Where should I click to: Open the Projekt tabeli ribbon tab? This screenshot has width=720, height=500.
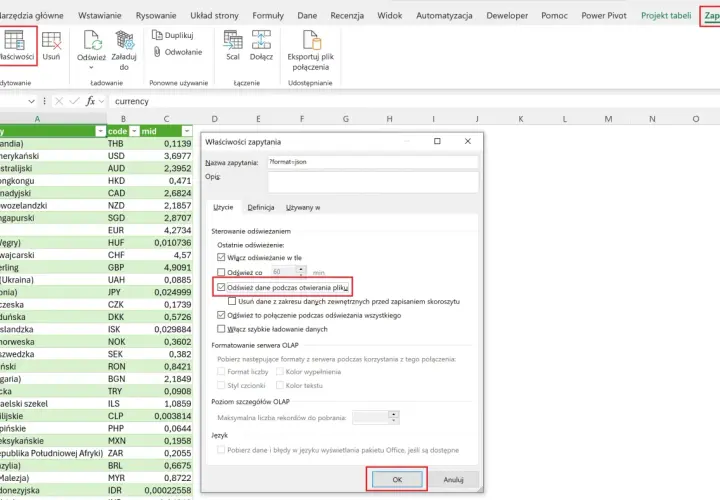point(666,16)
